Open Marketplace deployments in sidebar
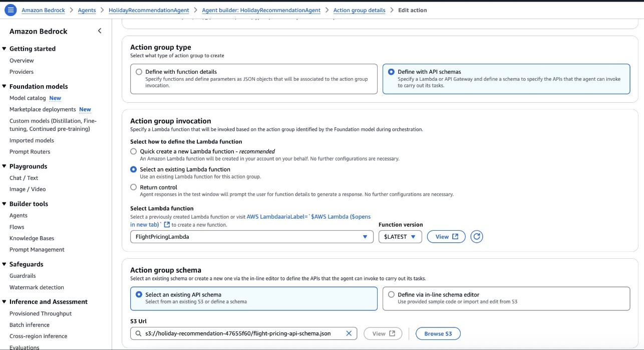Viewport: 644px width, 350px height. (x=43, y=109)
